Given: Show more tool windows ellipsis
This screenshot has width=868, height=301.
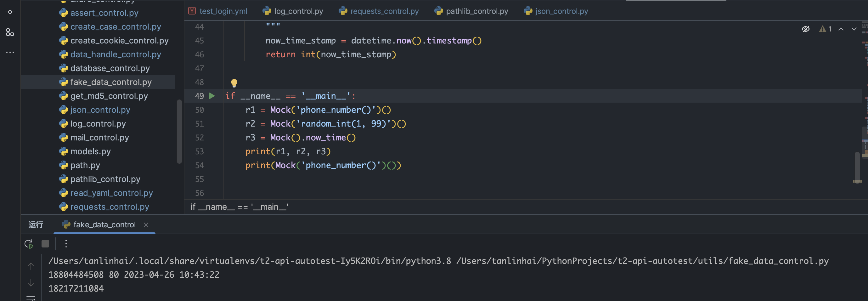Looking at the screenshot, I should 10,52.
